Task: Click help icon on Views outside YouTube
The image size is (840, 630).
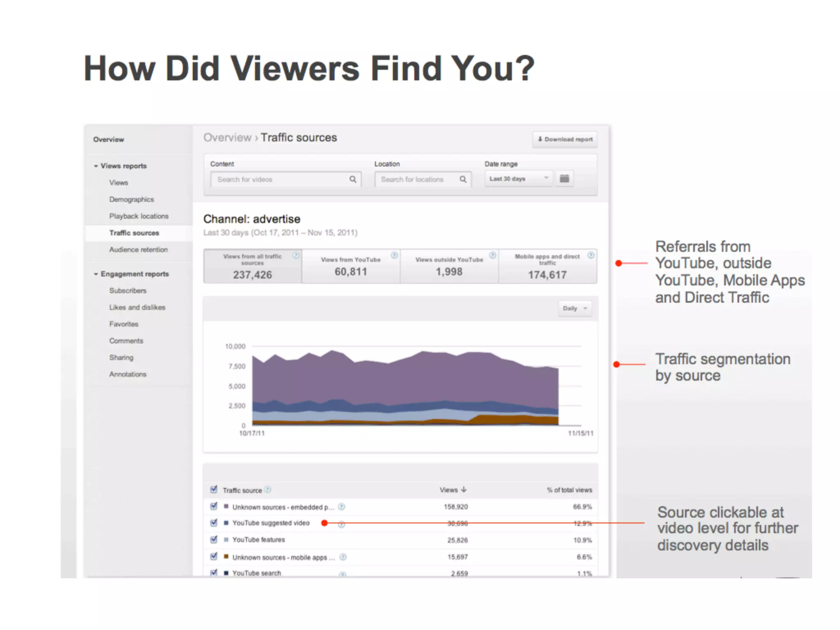Action: (493, 255)
